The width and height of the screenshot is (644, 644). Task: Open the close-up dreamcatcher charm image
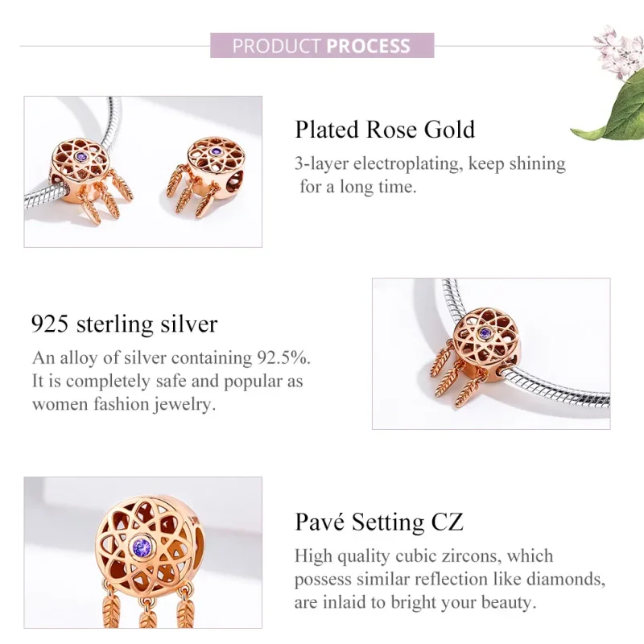click(143, 552)
